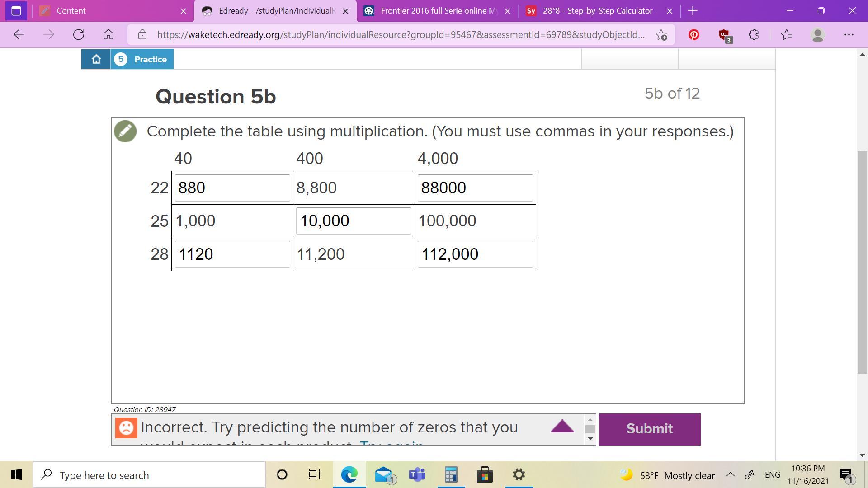Screen dimensions: 868x488
Task: Open Calculator from the Windows taskbar
Action: click(x=451, y=474)
